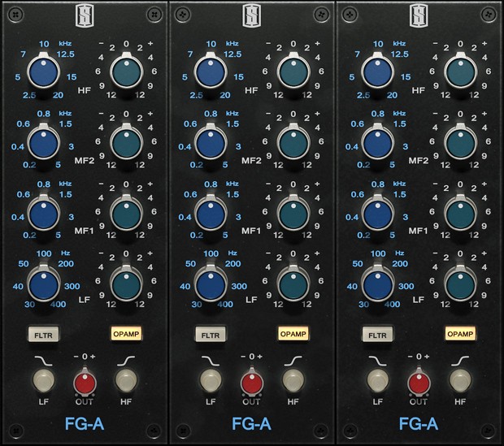Click the LF gain knob on the left module
The image size is (504, 446).
pos(126,284)
